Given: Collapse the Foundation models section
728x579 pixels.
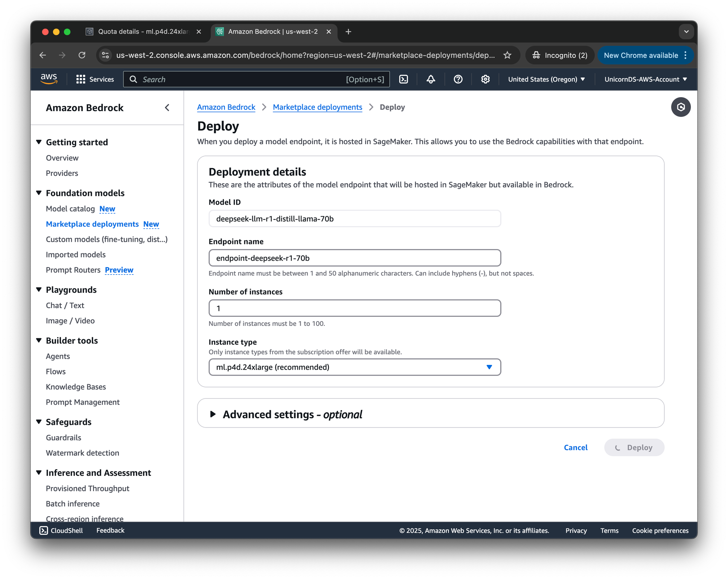Looking at the screenshot, I should point(39,193).
